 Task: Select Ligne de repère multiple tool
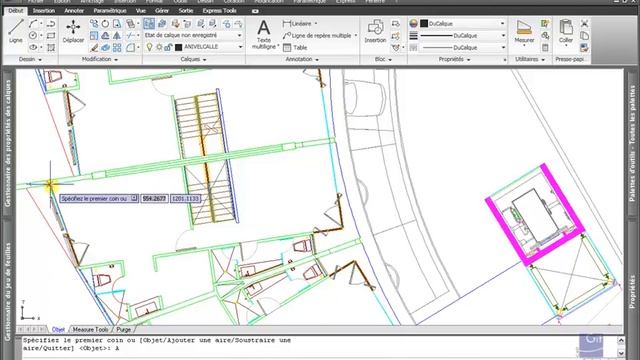point(317,36)
